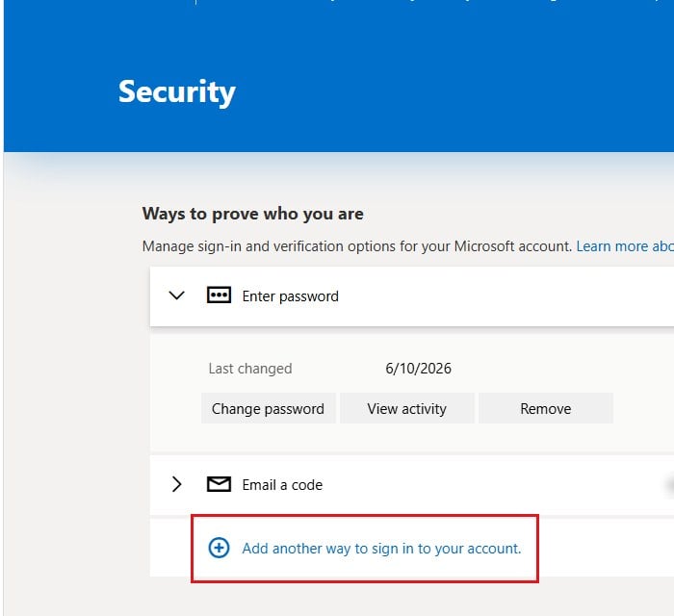Click the Change password button

click(269, 408)
